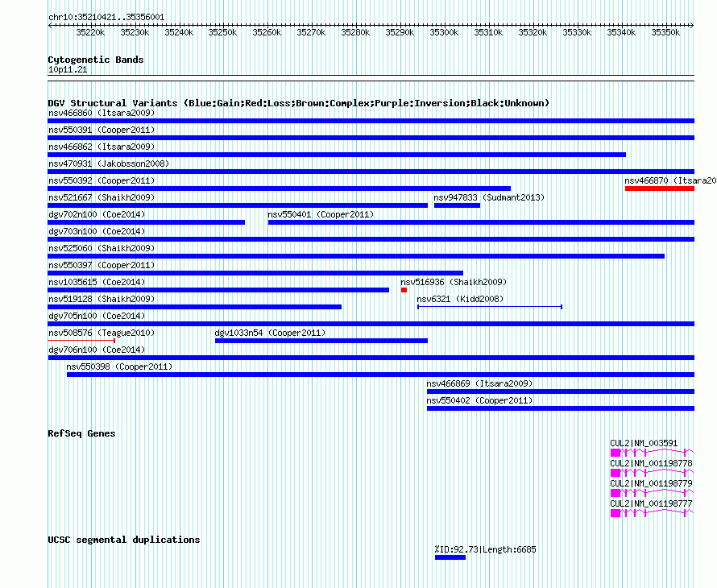Open nsv519128 (Shaikh2009) label
The image size is (717, 588).
pos(102,299)
